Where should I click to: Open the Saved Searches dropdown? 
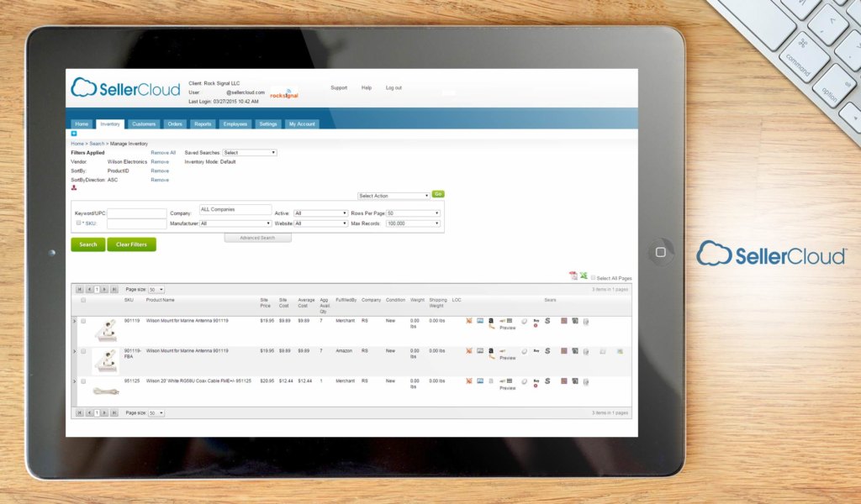pyautogui.click(x=249, y=152)
